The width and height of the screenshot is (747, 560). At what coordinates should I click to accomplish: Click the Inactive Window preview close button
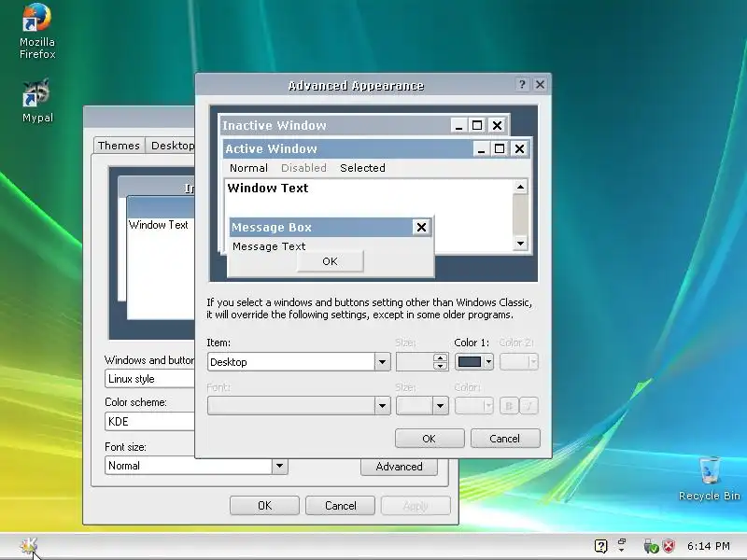click(x=497, y=125)
